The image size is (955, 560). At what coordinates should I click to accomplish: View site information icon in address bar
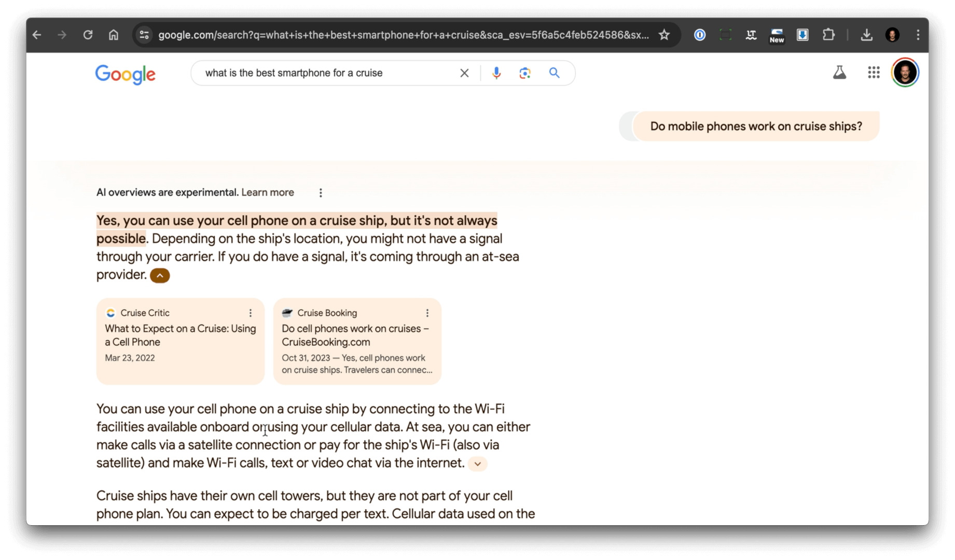coord(144,35)
